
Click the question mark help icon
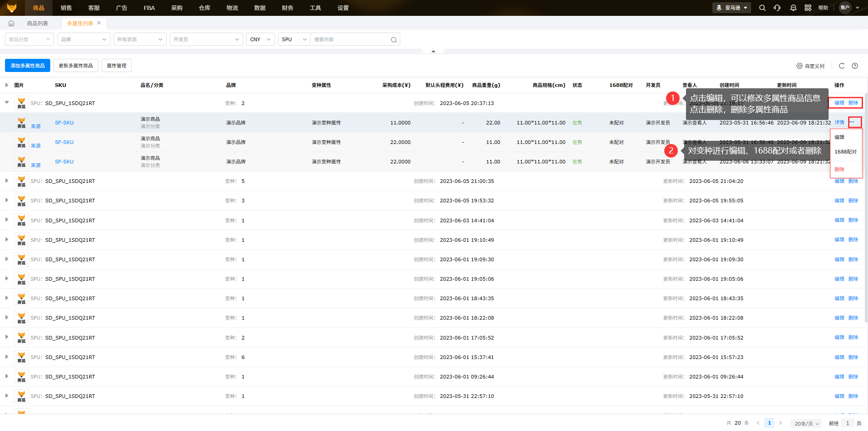tap(854, 66)
